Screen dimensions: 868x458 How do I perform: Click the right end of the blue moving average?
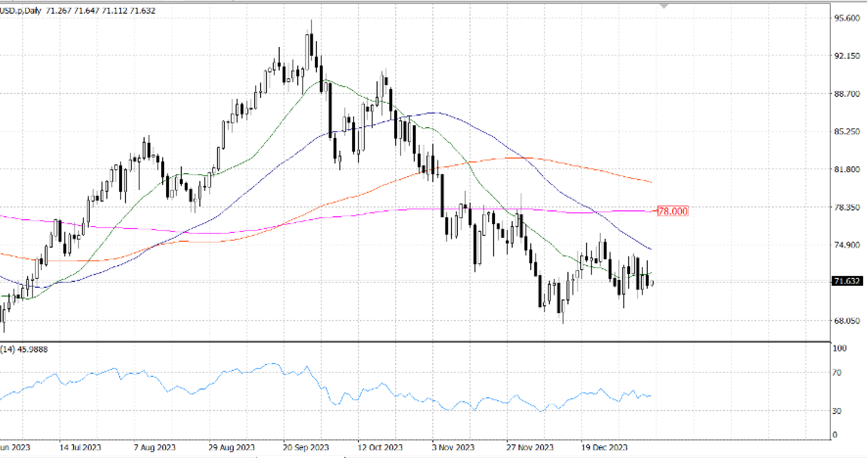coord(651,249)
